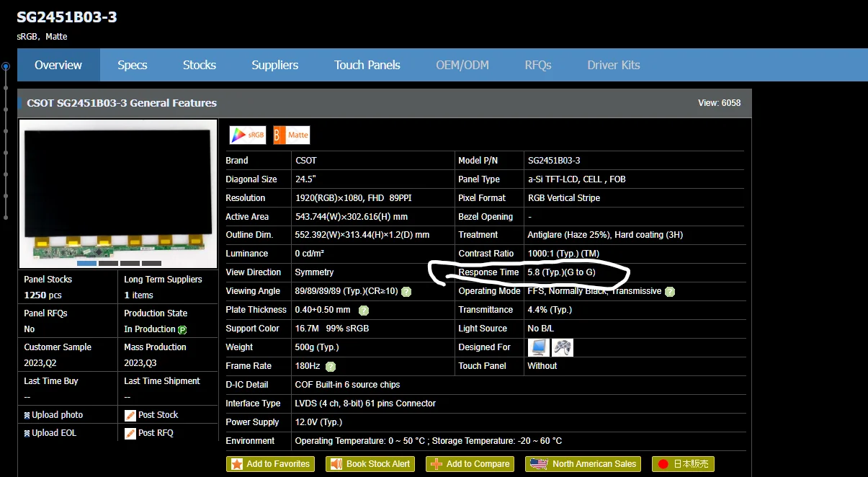
Task: Click the Book Stock Alert button
Action: click(x=370, y=464)
